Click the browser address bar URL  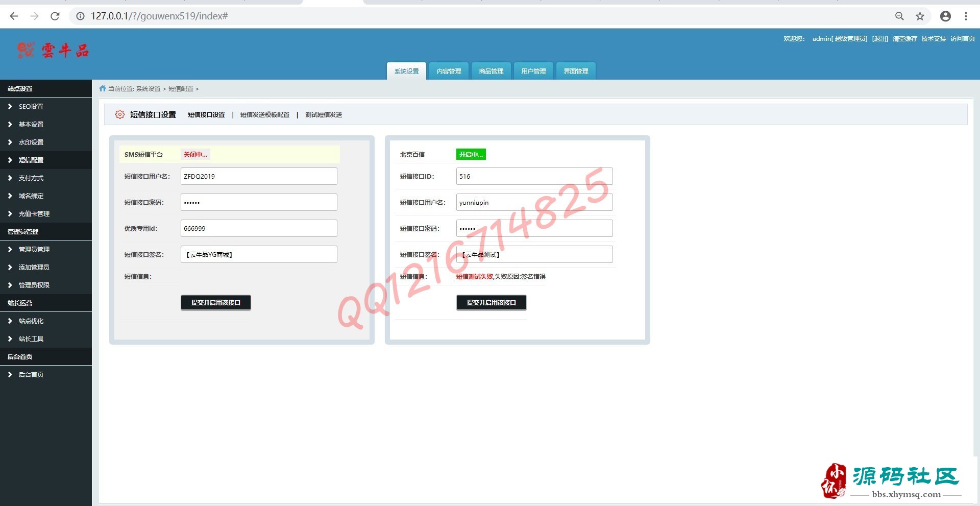(159, 16)
